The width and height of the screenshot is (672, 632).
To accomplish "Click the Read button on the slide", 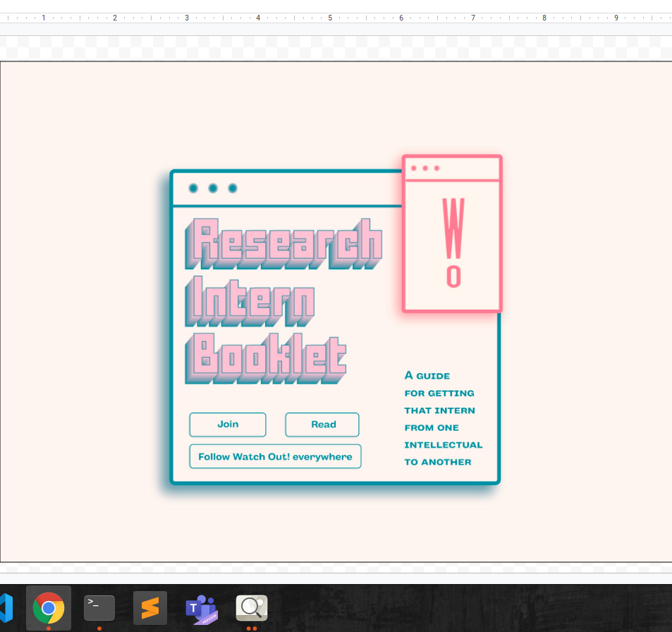I will 323,425.
